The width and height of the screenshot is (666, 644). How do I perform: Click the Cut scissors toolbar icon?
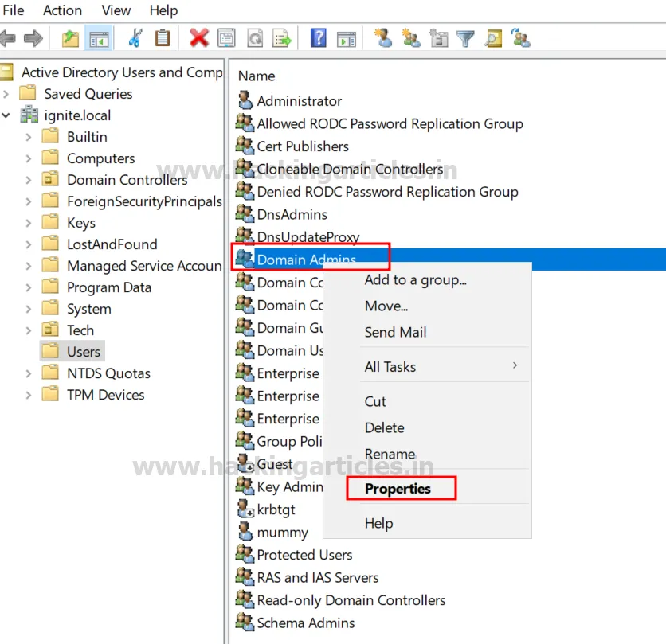(135, 37)
